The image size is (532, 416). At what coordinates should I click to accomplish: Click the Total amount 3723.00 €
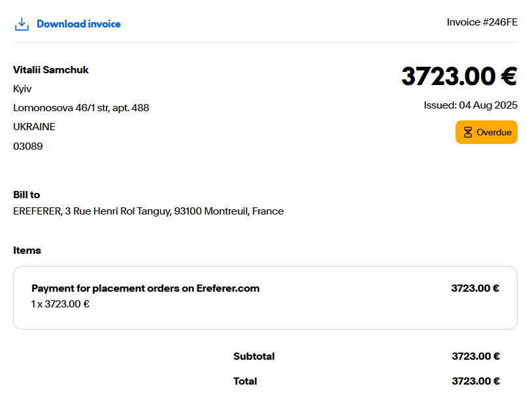click(x=476, y=381)
